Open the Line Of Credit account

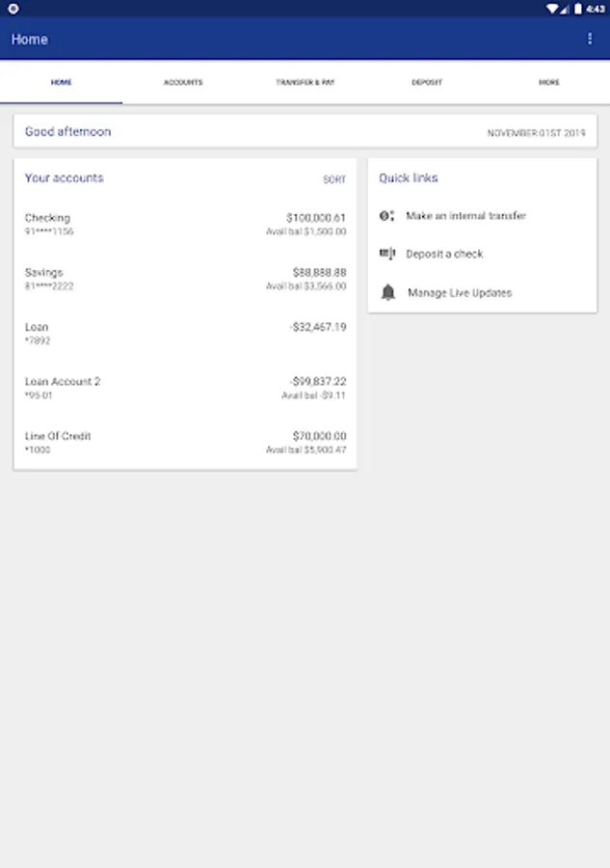click(185, 443)
